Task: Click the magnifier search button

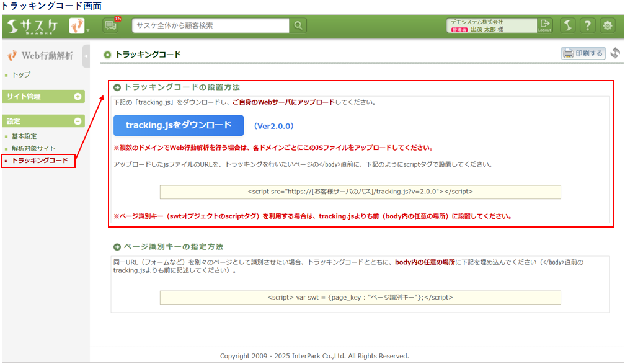Action: tap(298, 25)
